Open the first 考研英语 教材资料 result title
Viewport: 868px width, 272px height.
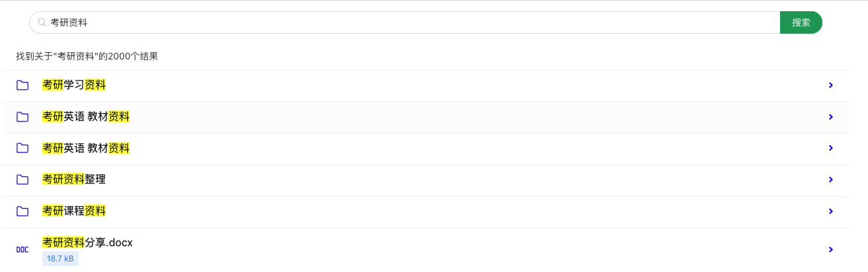[x=86, y=117]
